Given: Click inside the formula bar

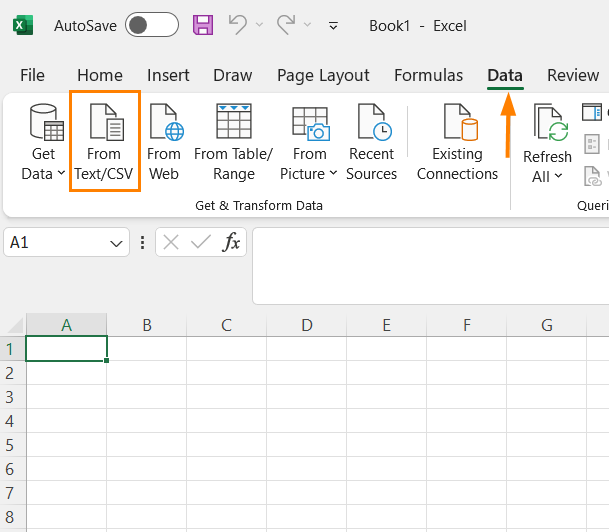Looking at the screenshot, I should pos(430,265).
